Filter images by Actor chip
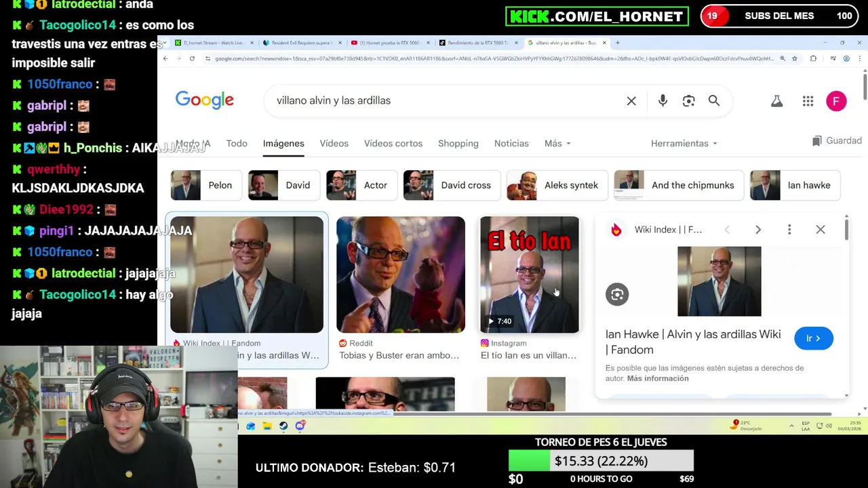Screen dimensions: 868x488 coord(361,186)
